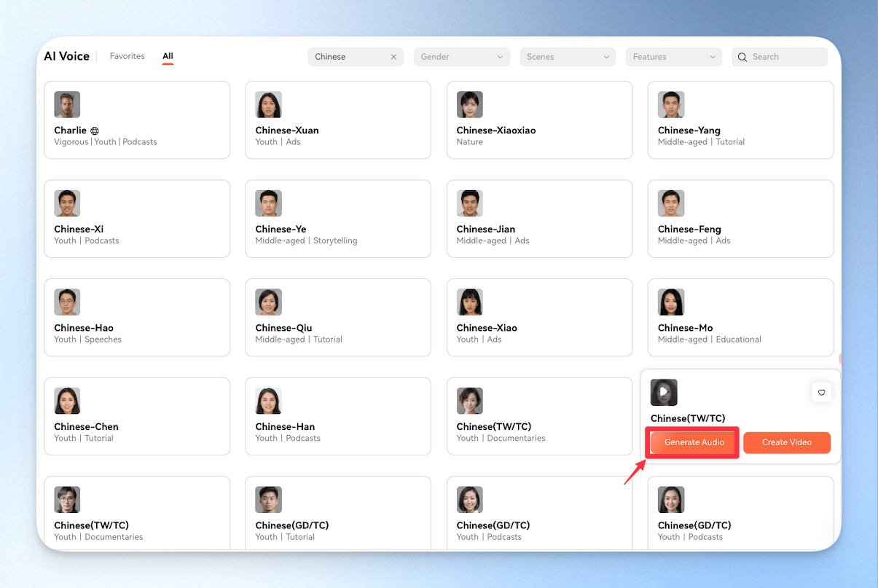The image size is (878, 588).
Task: Pick the Chinese-Yang voice card
Action: 740,119
